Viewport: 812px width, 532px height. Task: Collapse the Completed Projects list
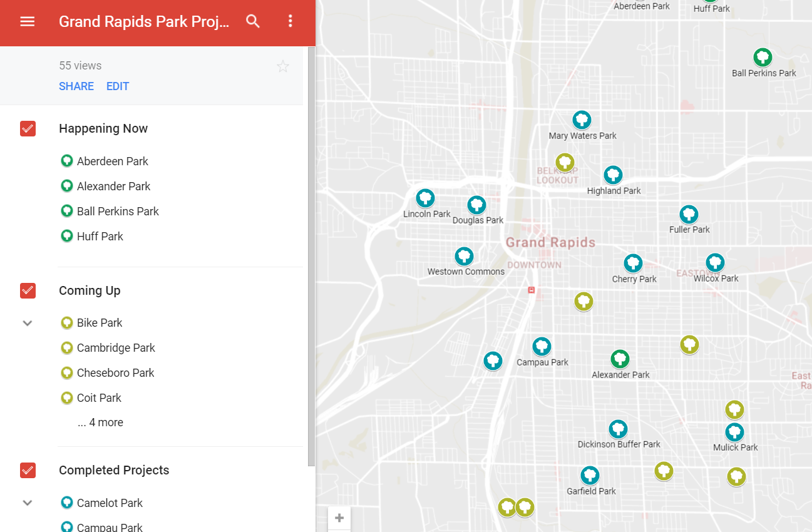pos(27,503)
